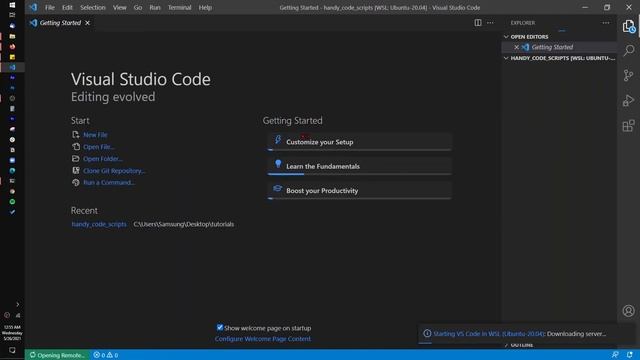Click the VS Code logo in title bar
This screenshot has height=360, width=640.
33,7
